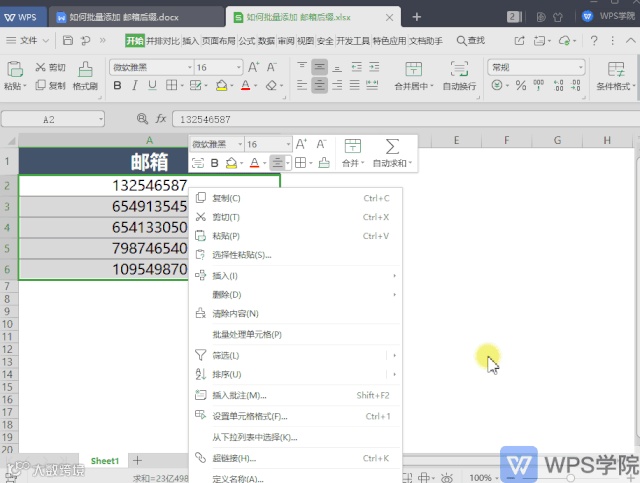
Task: Click the percent style icon
Action: point(520,85)
